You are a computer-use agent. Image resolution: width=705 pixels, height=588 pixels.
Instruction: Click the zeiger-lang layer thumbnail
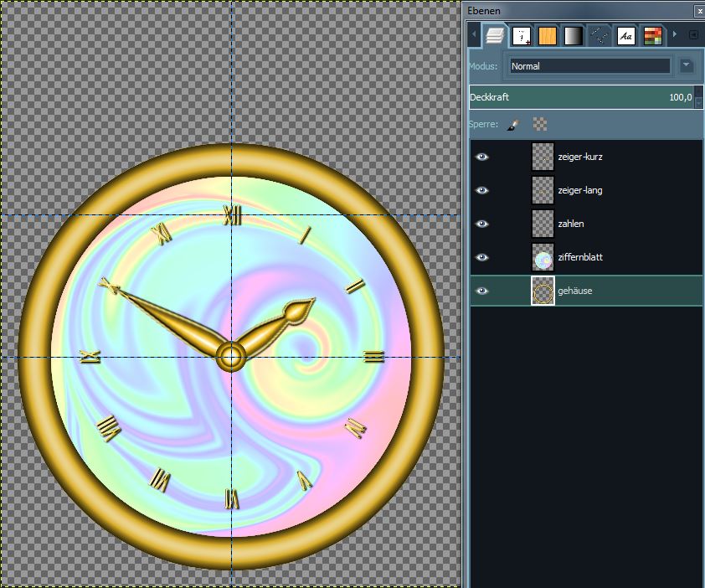pos(543,190)
